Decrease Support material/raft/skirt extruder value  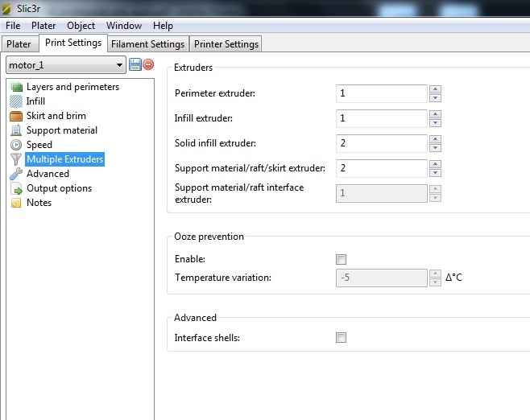click(x=435, y=173)
